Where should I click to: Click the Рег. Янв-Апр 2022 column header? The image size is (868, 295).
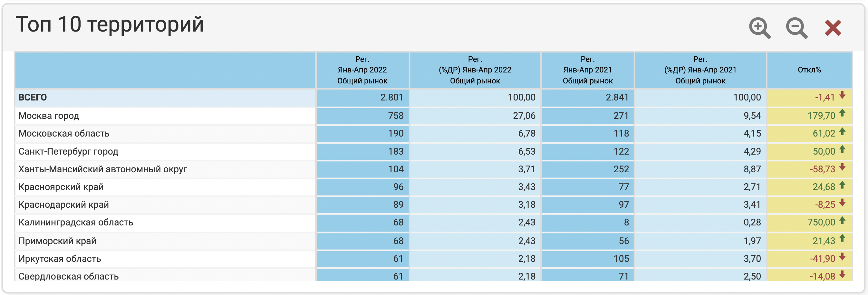click(x=362, y=70)
